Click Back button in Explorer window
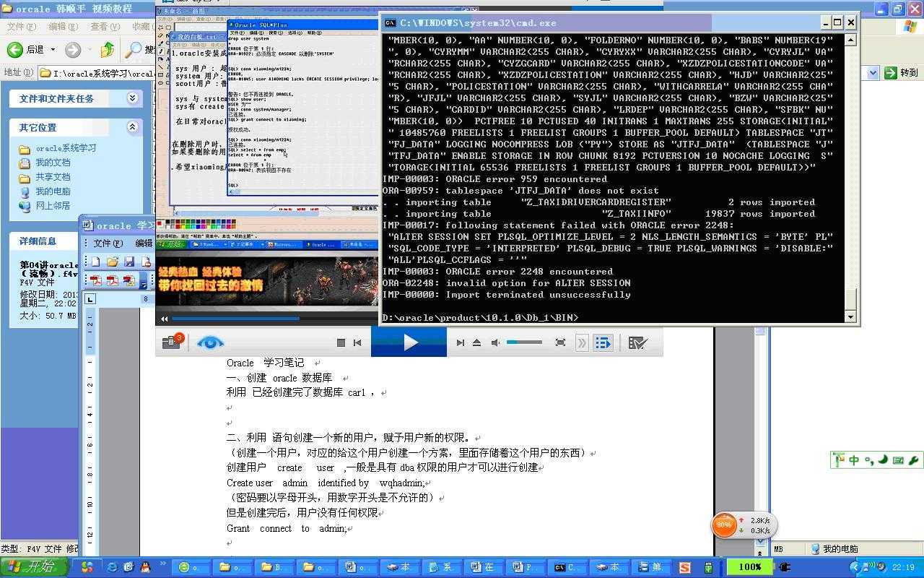The height and width of the screenshot is (578, 924). click(x=25, y=50)
